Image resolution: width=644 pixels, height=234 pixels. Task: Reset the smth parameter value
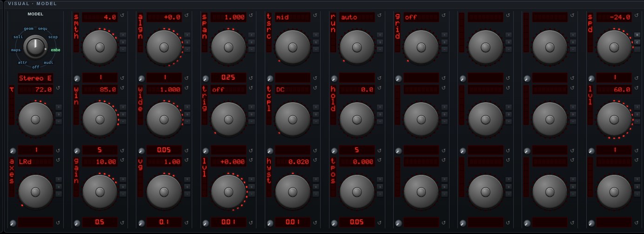click(x=122, y=15)
